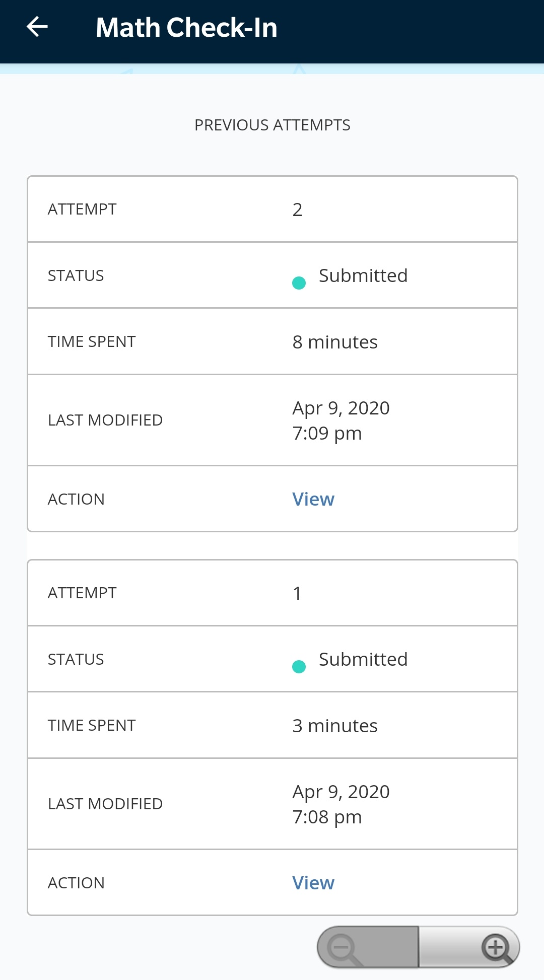
Task: Click the 7:09 pm last modified date
Action: pyautogui.click(x=341, y=421)
